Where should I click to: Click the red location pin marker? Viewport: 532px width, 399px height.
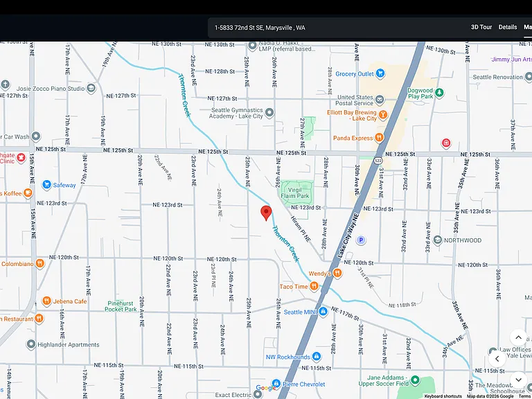(266, 213)
